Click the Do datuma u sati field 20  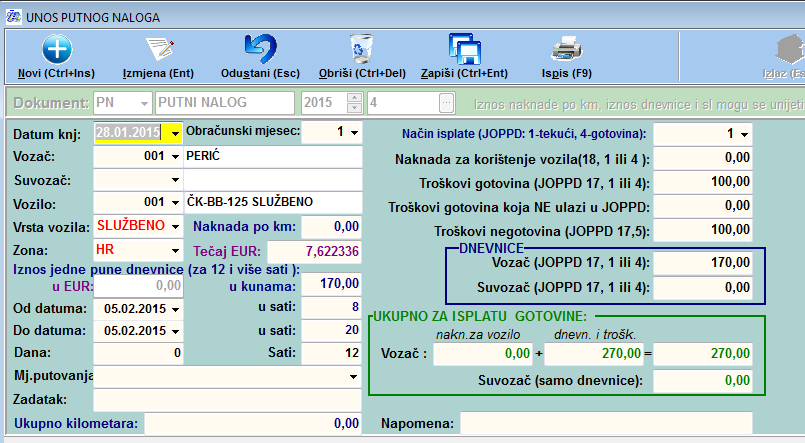[331, 330]
